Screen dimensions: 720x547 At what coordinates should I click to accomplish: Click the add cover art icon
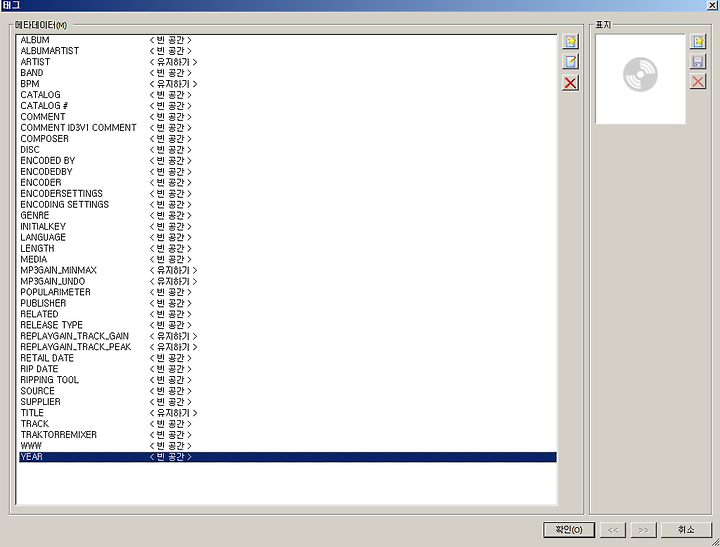coord(698,42)
